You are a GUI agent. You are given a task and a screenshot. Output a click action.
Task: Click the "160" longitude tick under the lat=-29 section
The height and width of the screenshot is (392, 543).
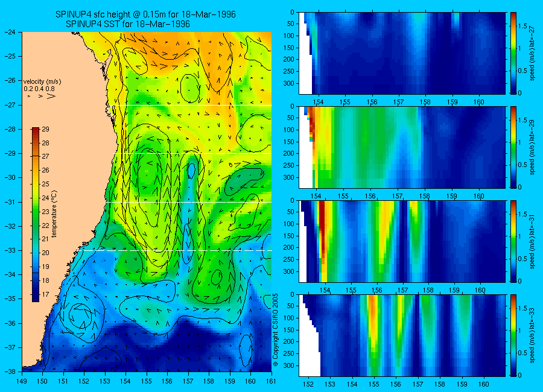[x=479, y=196]
